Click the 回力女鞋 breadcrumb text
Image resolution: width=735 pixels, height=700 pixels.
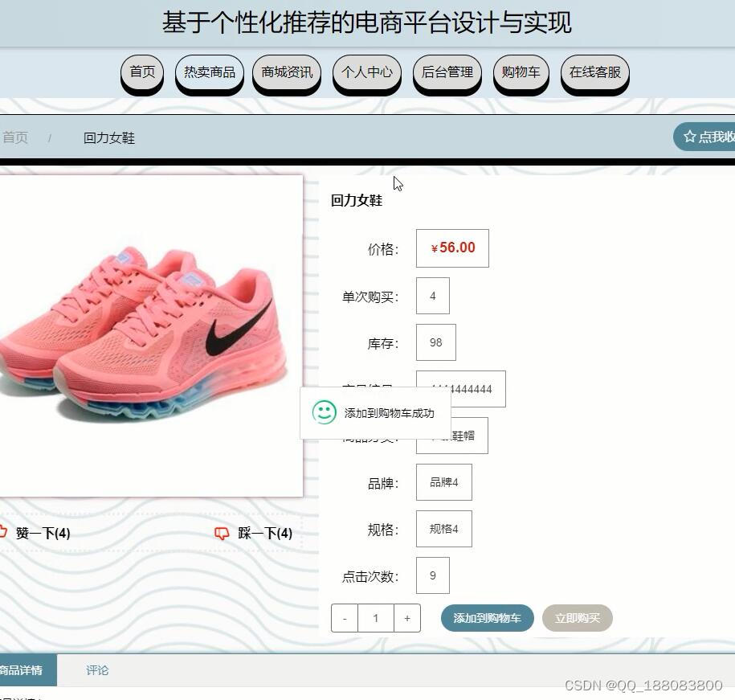[x=109, y=138]
